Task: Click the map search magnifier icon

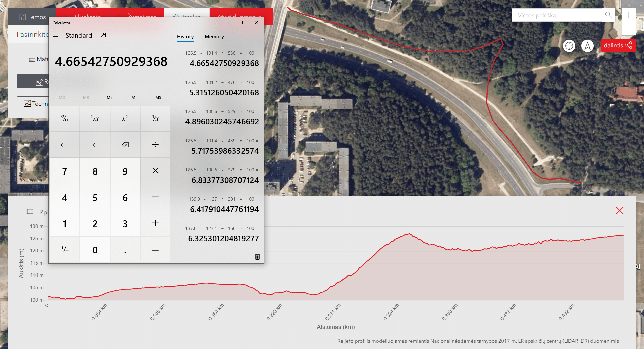Action: click(608, 15)
